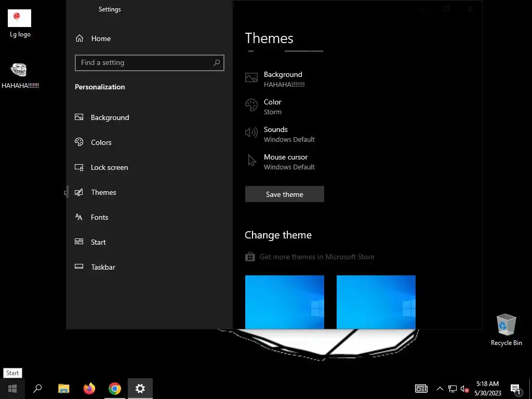Select the Start tiles icon in sidebar

coord(79,242)
